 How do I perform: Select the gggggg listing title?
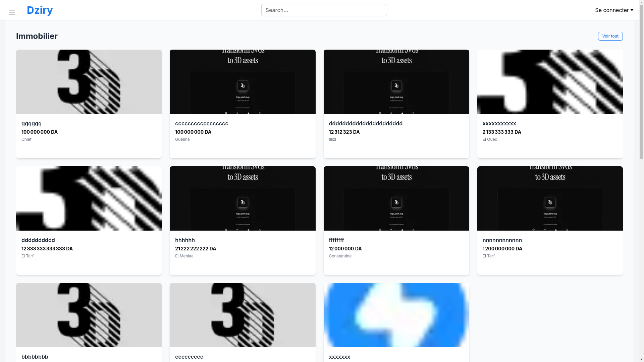tap(32, 123)
